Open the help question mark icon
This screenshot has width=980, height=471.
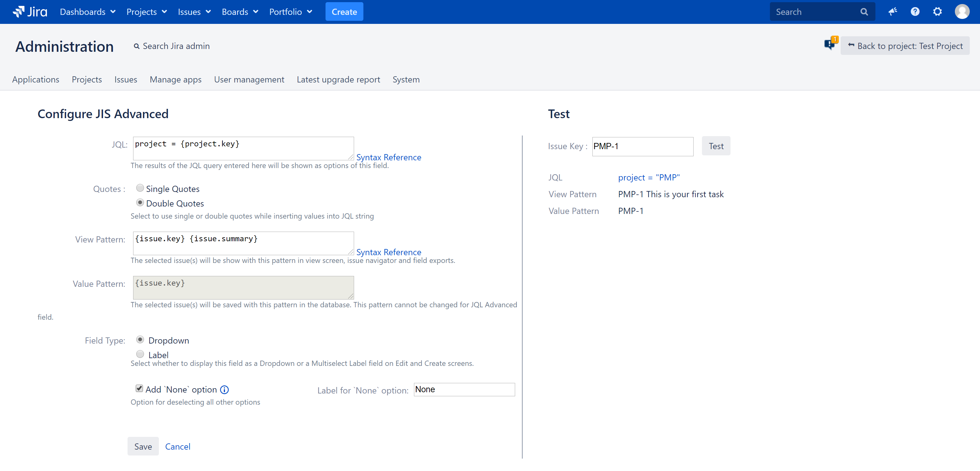pos(915,12)
